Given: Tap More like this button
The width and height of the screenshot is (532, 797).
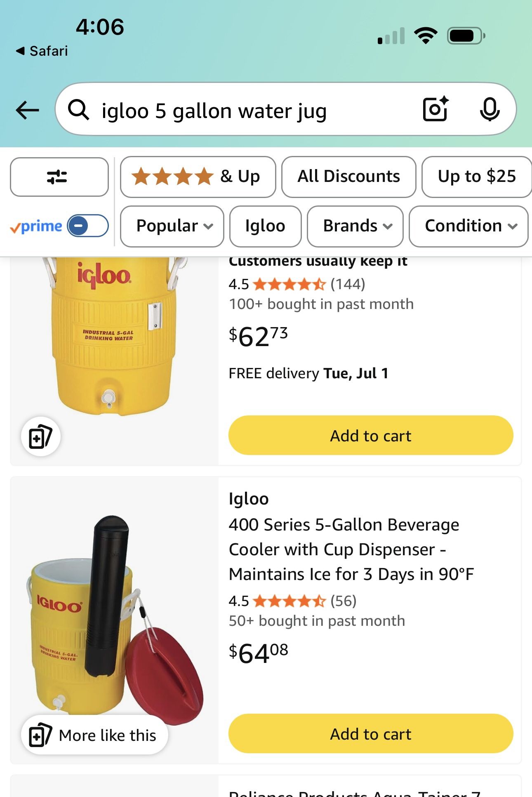Looking at the screenshot, I should click(x=94, y=735).
